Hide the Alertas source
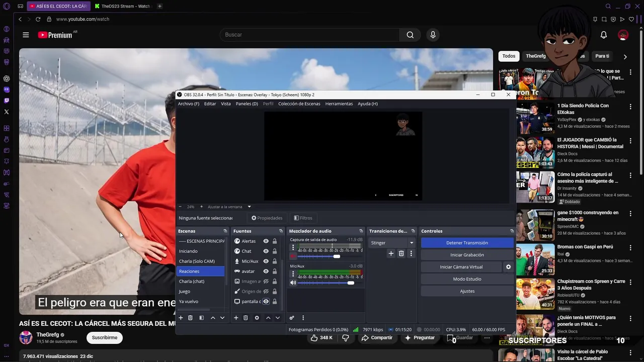Viewport: 644px width, 362px height. click(266, 241)
